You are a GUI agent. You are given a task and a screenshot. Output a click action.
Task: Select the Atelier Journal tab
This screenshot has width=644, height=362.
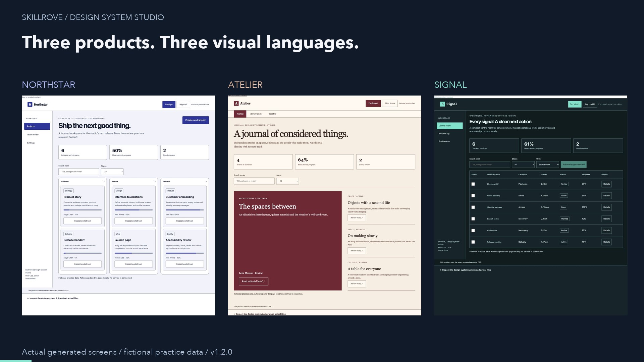pyautogui.click(x=240, y=114)
